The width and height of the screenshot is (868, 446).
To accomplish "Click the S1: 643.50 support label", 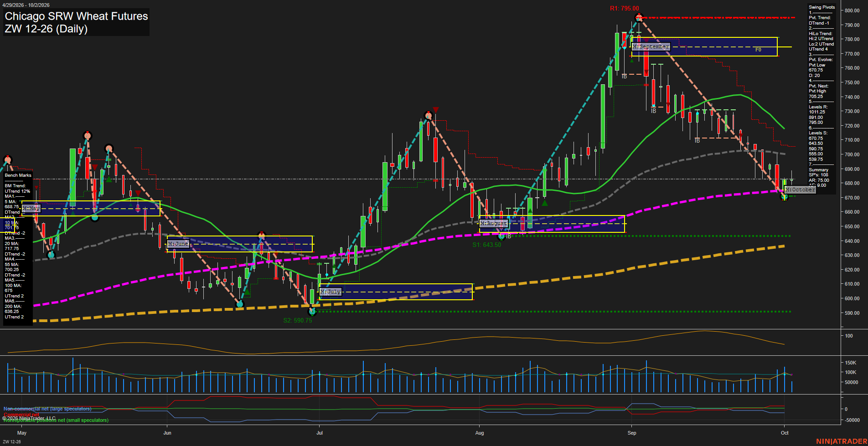I will [486, 245].
